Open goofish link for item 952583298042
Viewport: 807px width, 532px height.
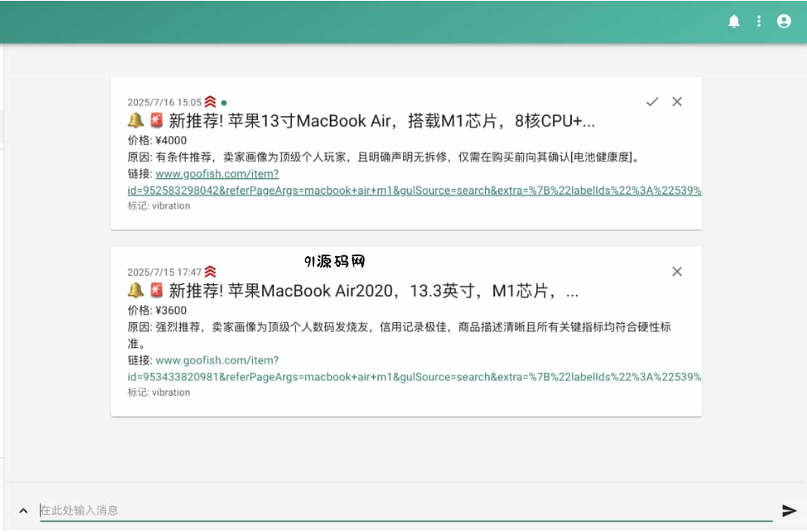point(414,182)
